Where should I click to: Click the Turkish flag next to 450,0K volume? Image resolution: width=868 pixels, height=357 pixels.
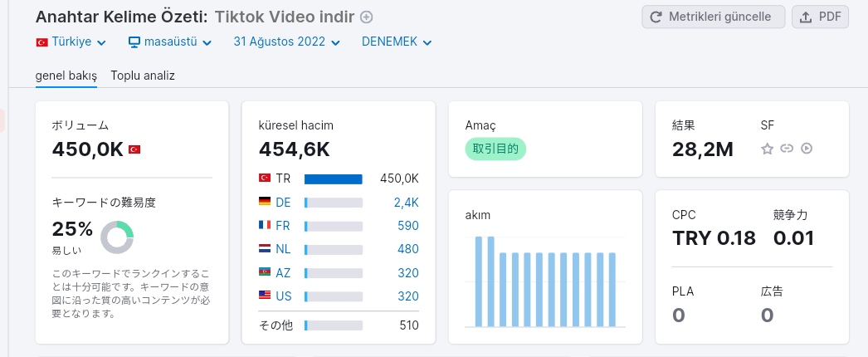[134, 149]
